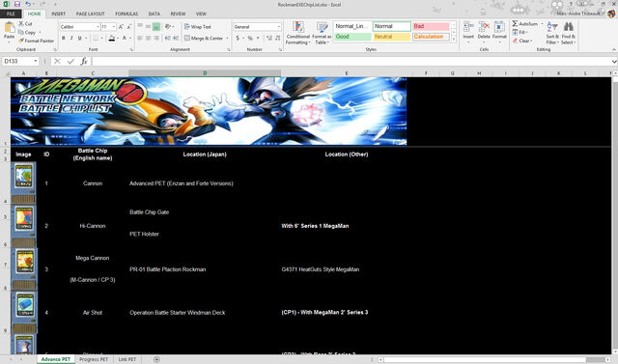The width and height of the screenshot is (618, 364).
Task: Open the font size dropdown
Action: point(114,27)
